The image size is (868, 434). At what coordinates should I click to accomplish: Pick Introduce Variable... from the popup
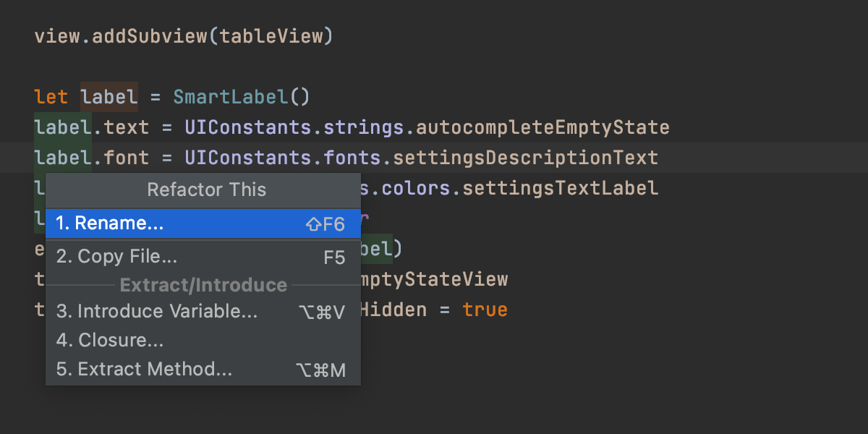point(156,311)
